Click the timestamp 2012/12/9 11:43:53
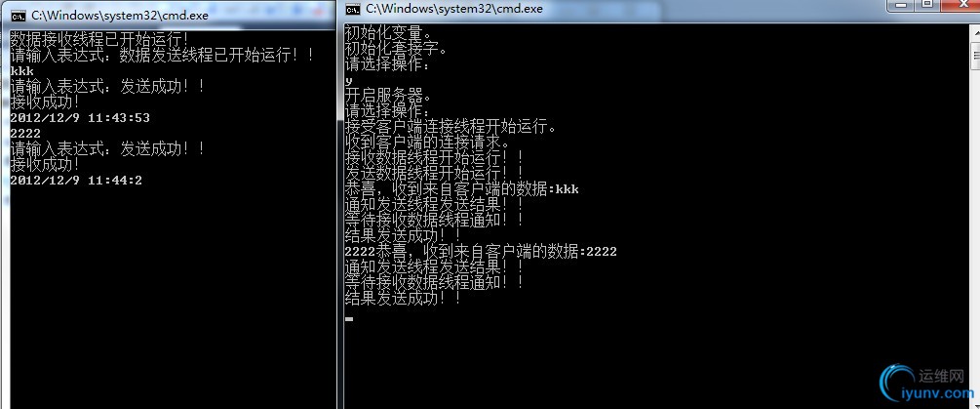The image size is (980, 409). pos(80,117)
